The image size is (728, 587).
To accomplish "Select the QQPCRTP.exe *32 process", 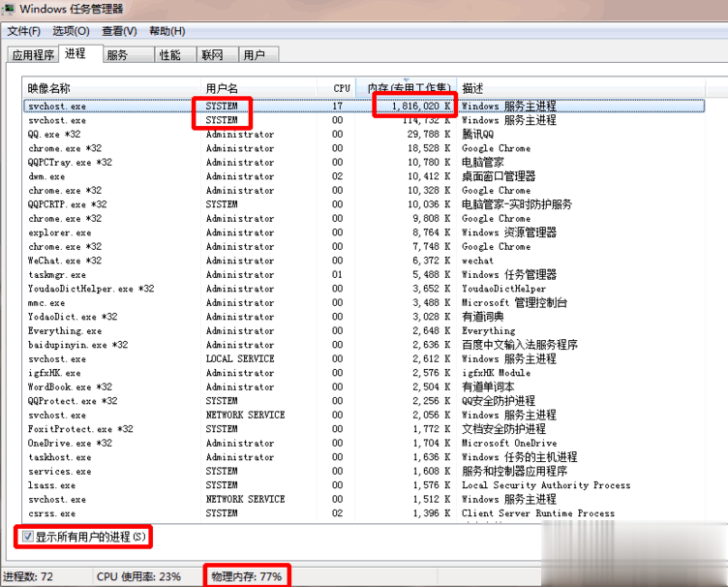I will (364, 204).
